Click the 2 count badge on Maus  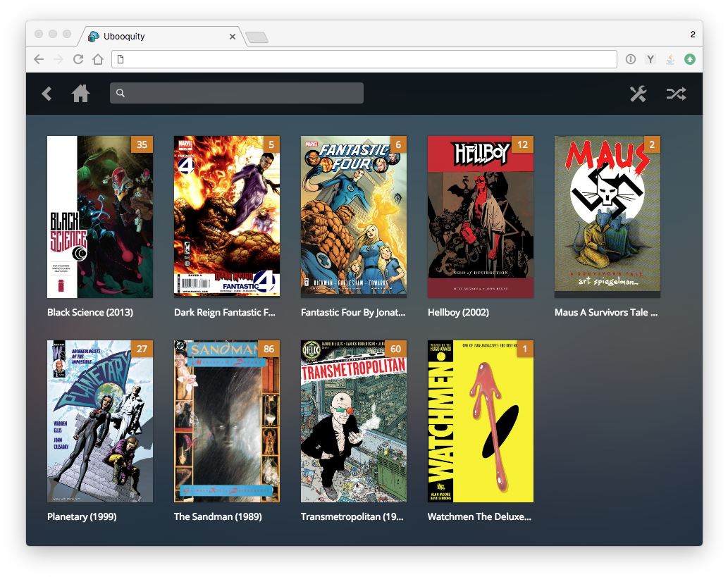tap(652, 144)
